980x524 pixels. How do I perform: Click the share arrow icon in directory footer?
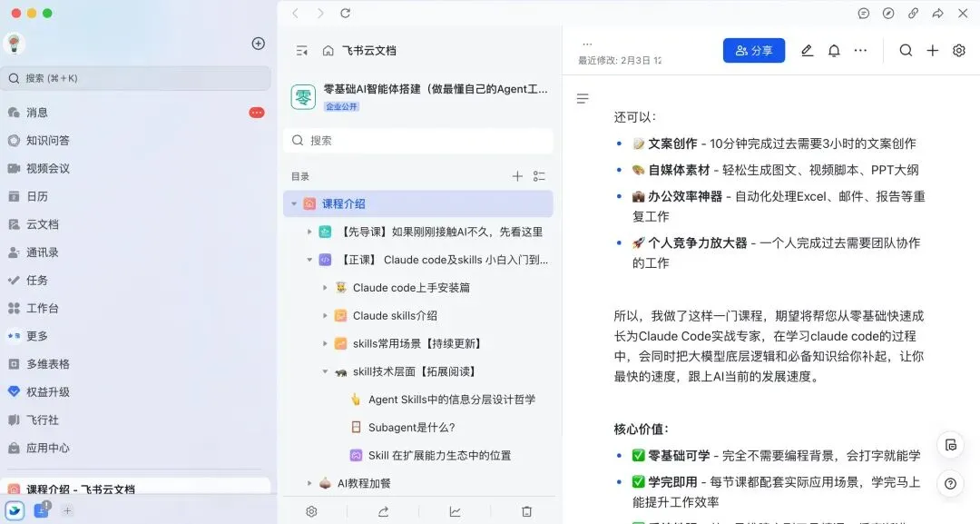[x=383, y=511]
